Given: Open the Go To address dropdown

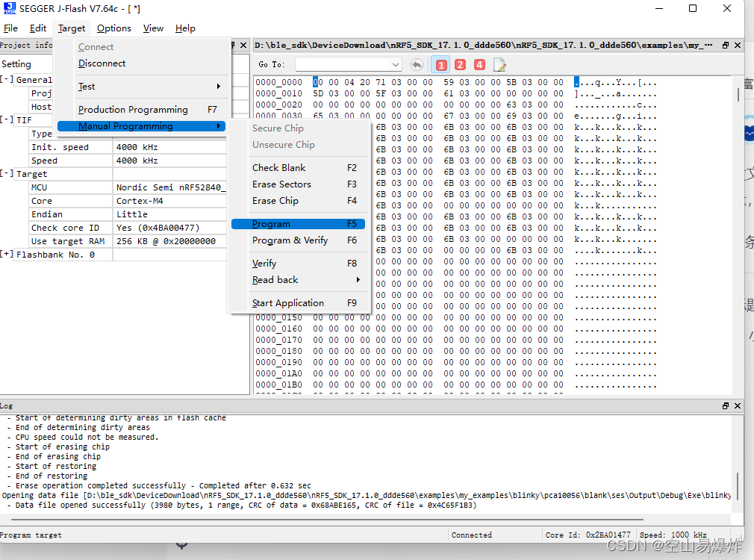Looking at the screenshot, I should pyautogui.click(x=395, y=64).
